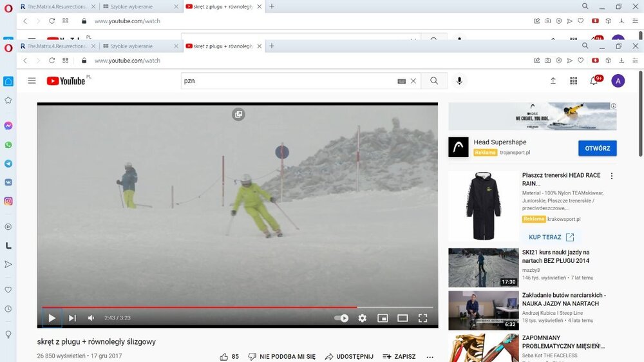644x362 pixels.
Task: Open notifications bell
Action: pyautogui.click(x=594, y=81)
